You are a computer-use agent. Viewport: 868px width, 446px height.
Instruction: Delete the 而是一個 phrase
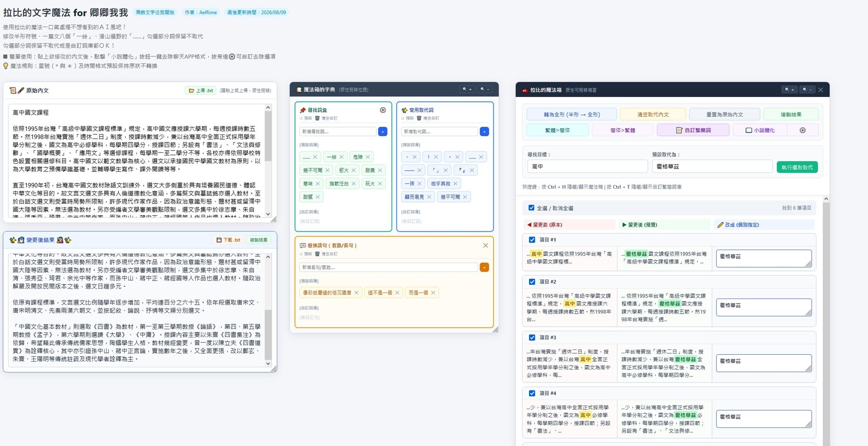433,293
